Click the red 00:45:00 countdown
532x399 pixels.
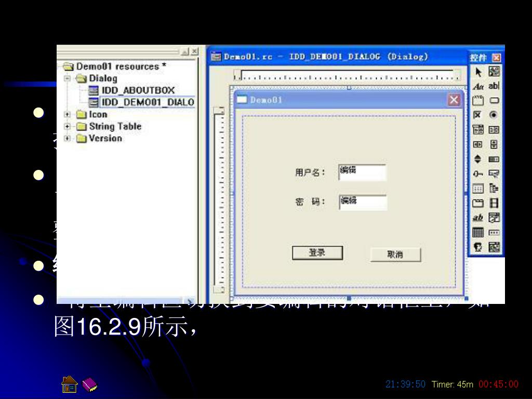pos(498,384)
